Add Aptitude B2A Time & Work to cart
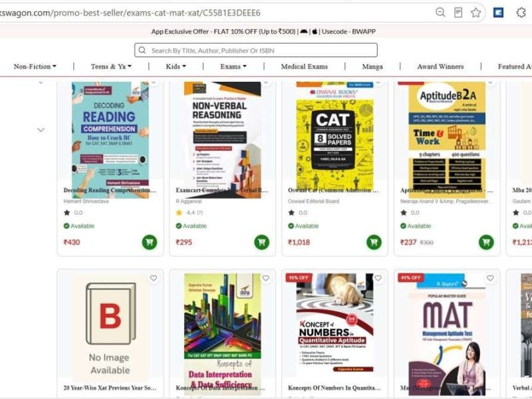Screen dimensions: 532x399 [x=486, y=242]
